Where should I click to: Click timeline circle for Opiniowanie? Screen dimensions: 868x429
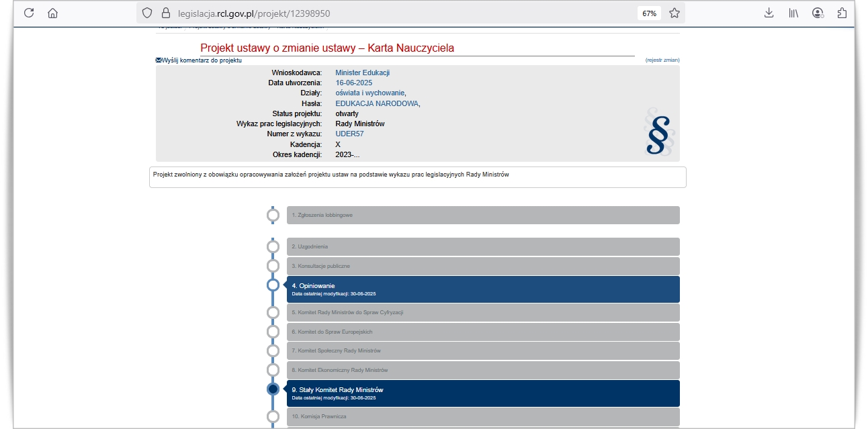click(273, 285)
